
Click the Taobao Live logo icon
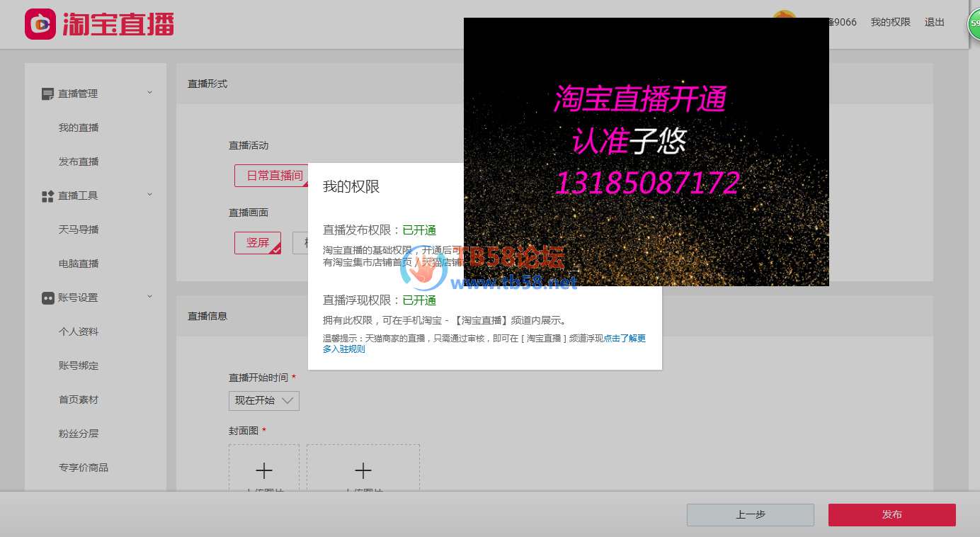40,25
